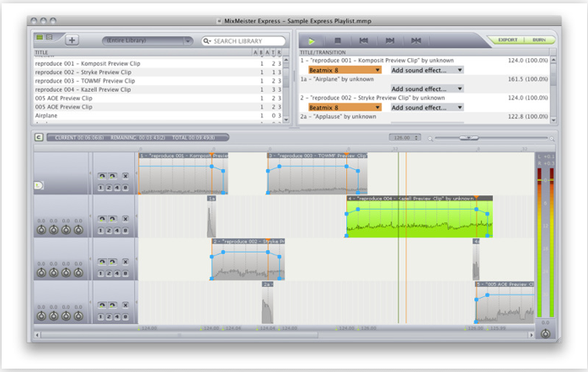The width and height of the screenshot is (588, 372).
Task: Click the BURN button
Action: (x=539, y=40)
